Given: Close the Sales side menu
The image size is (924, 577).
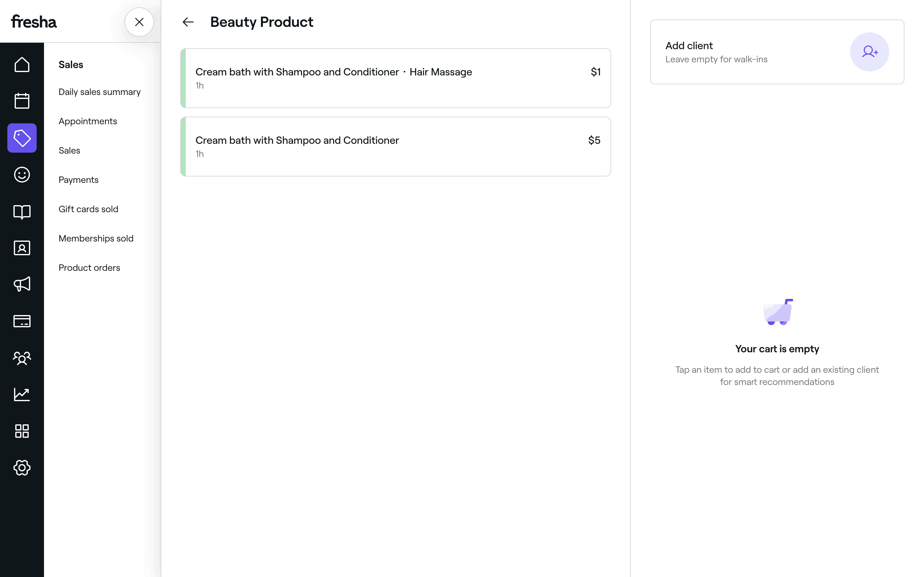Looking at the screenshot, I should point(139,22).
